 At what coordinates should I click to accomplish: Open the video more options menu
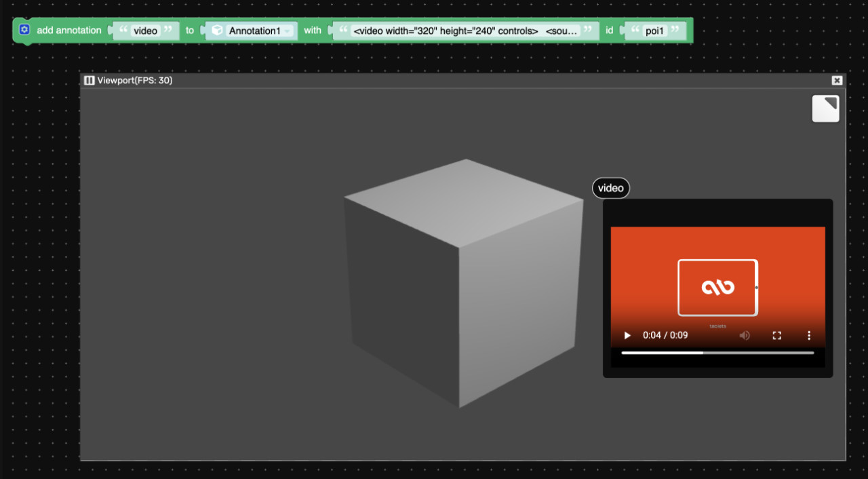pos(809,335)
